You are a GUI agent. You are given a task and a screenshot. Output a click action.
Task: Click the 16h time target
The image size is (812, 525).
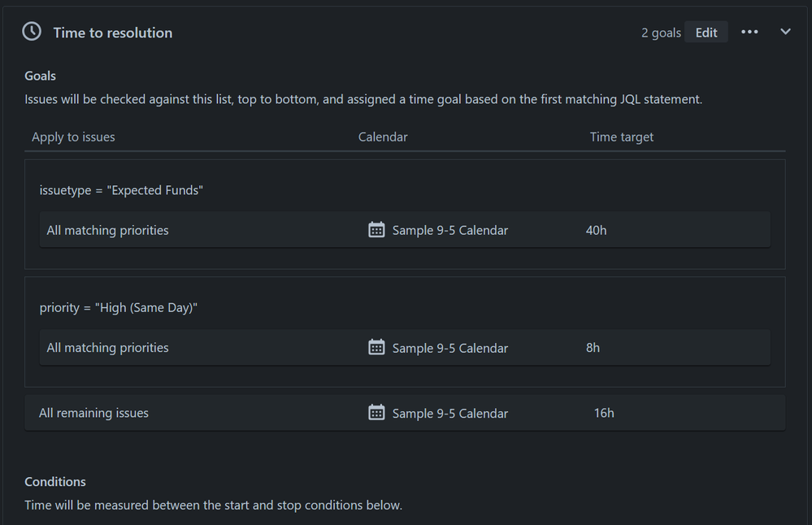click(604, 413)
